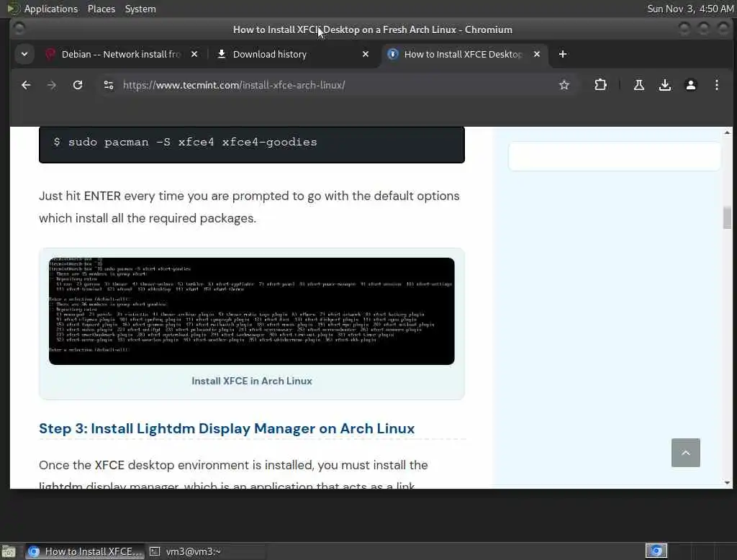Open Chrome Labs flask icon
Screen dimensions: 737x560
[639, 85]
